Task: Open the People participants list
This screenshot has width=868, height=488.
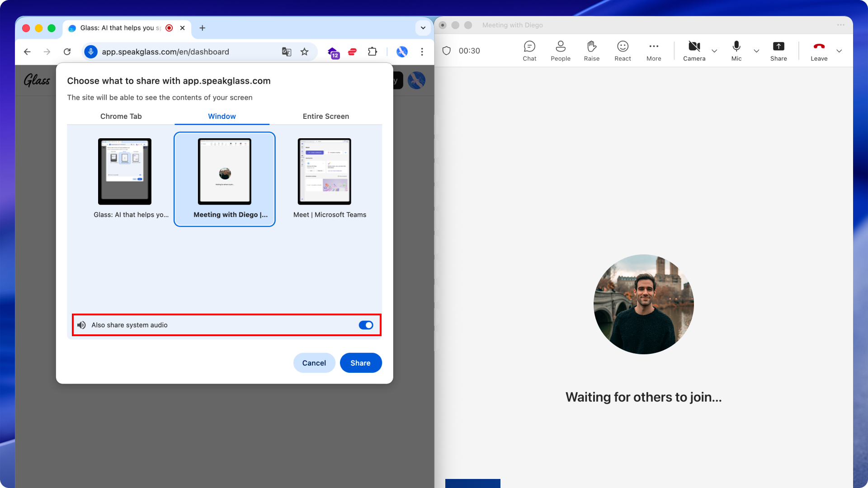Action: point(561,51)
